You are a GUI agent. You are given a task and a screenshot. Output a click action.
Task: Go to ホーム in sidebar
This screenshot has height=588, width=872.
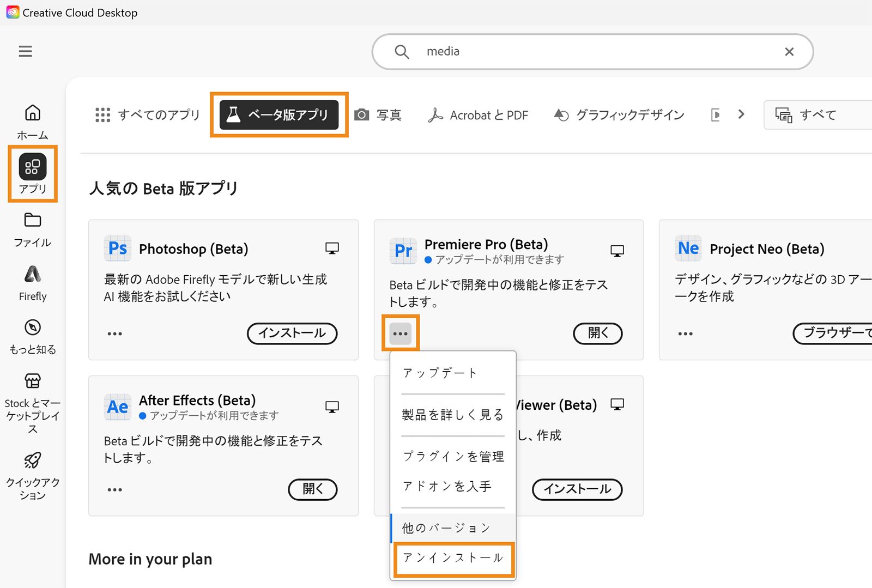click(x=33, y=123)
